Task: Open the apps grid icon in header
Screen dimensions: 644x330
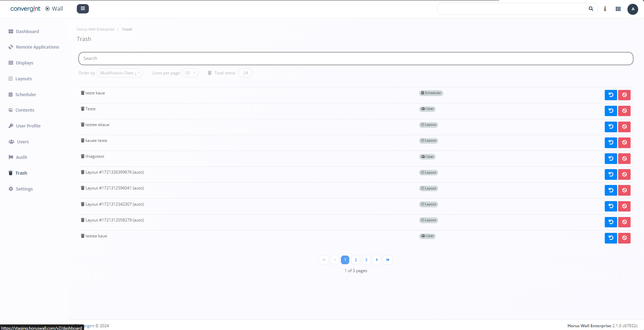Action: pyautogui.click(x=618, y=9)
